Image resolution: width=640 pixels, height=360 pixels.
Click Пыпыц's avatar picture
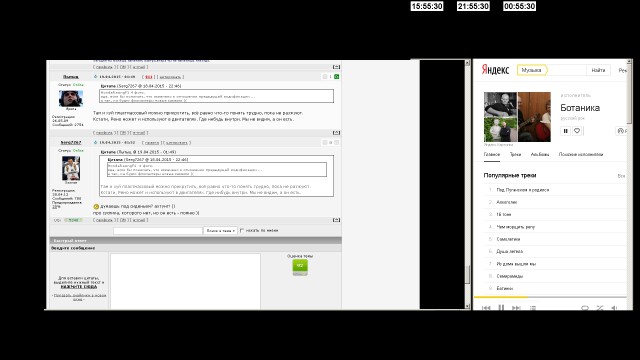[x=71, y=98]
